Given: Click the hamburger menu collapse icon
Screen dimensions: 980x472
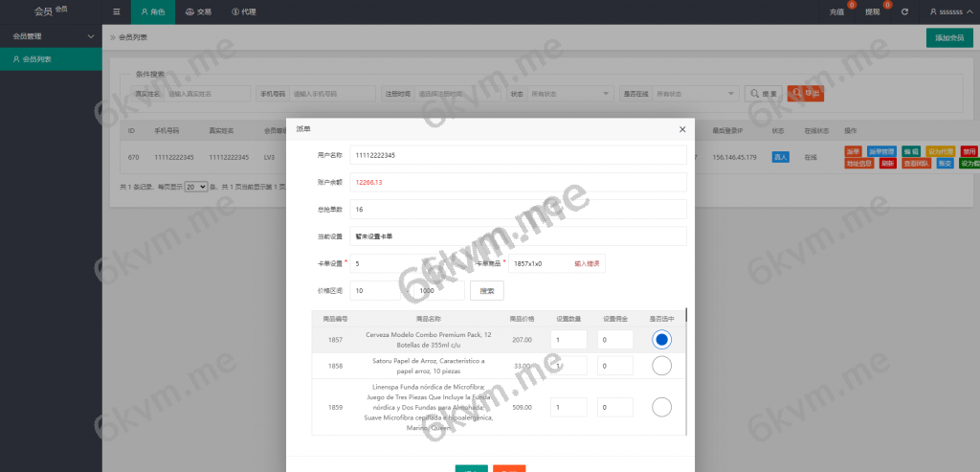Looking at the screenshot, I should [116, 11].
